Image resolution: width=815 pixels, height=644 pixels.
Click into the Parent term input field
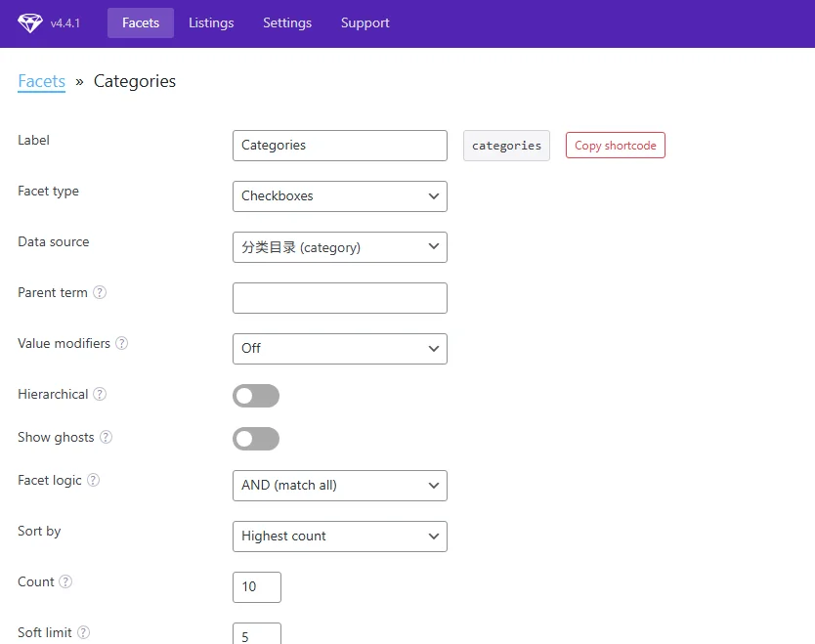point(340,298)
